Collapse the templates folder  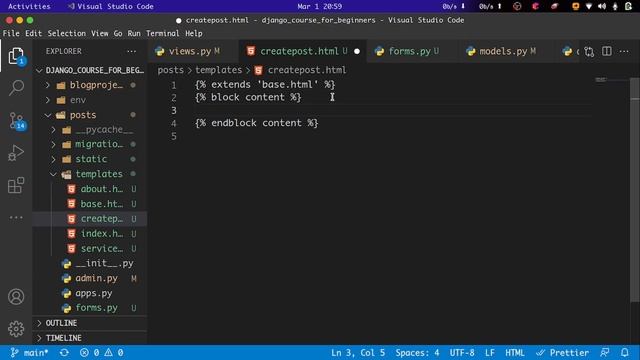[x=90, y=174]
